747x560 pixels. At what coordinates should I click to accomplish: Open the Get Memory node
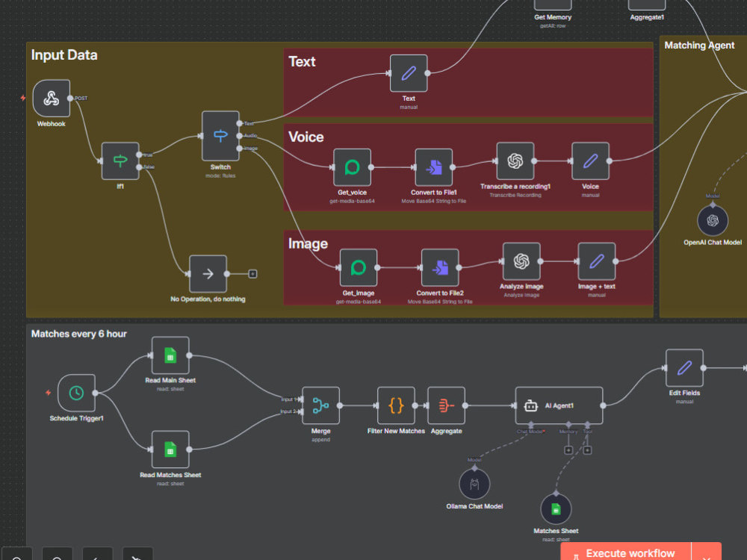(553, 4)
